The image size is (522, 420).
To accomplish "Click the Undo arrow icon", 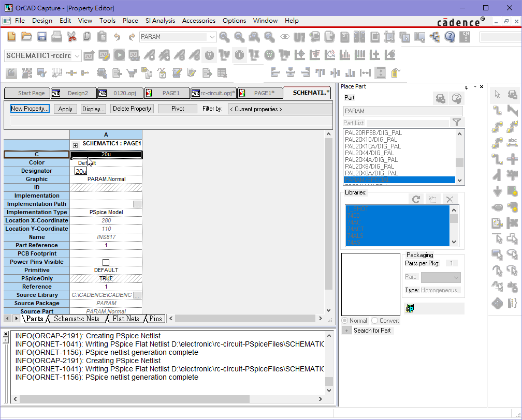I will click(117, 37).
